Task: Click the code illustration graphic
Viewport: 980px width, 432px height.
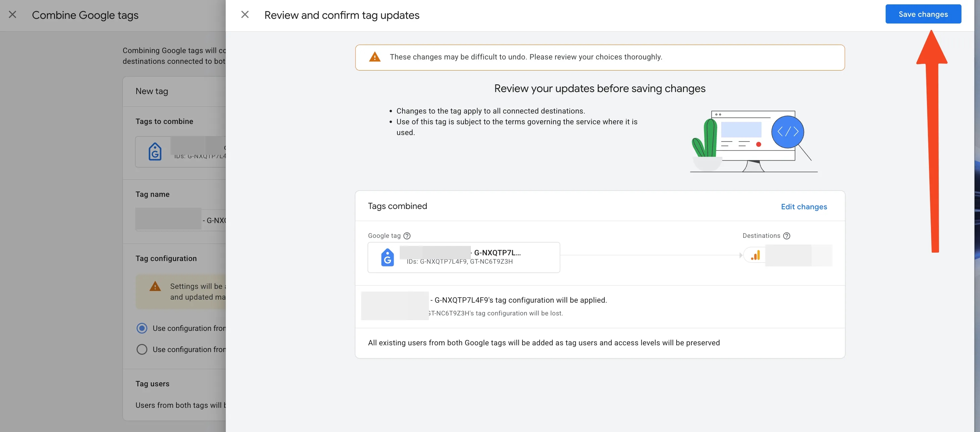Action: coord(753,141)
